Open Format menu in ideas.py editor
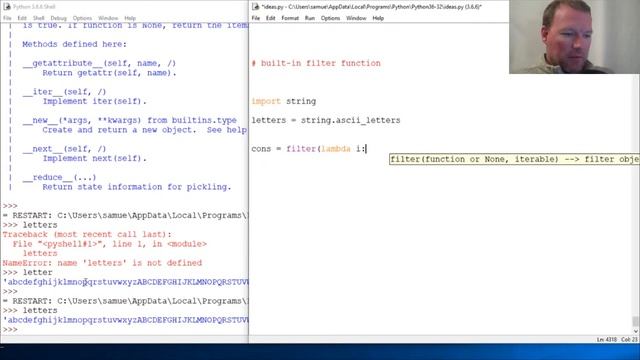The width and height of the screenshot is (640, 360). 290,18
